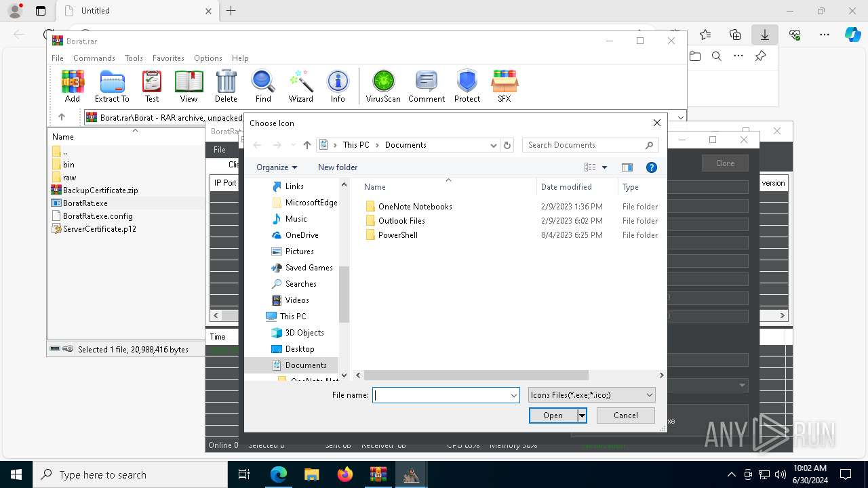868x488 pixels.
Task: Open the Favorites menu in WinRAR
Action: point(168,58)
